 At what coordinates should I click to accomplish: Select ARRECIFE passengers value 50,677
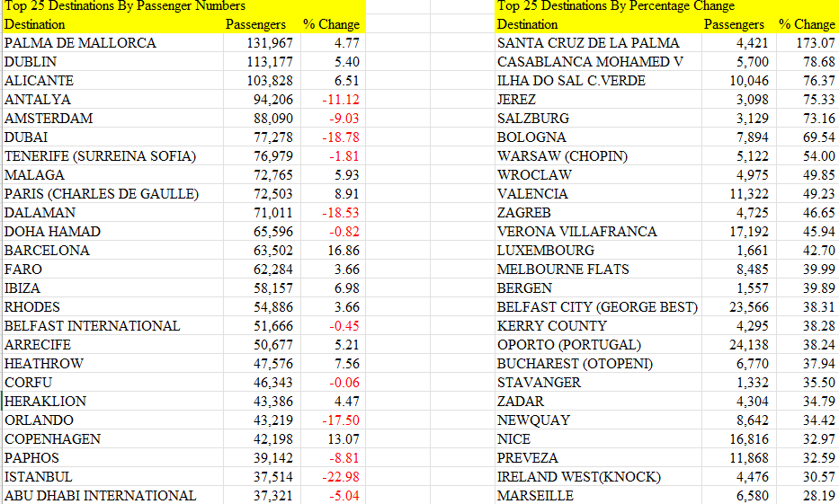click(x=263, y=345)
